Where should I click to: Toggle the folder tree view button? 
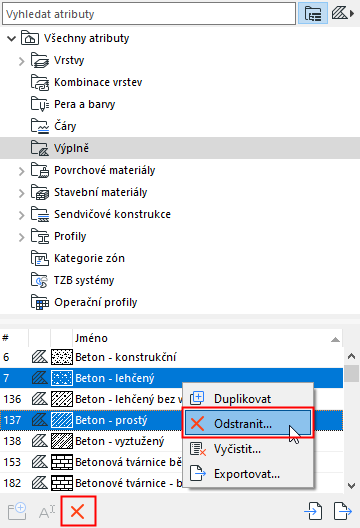click(x=313, y=13)
